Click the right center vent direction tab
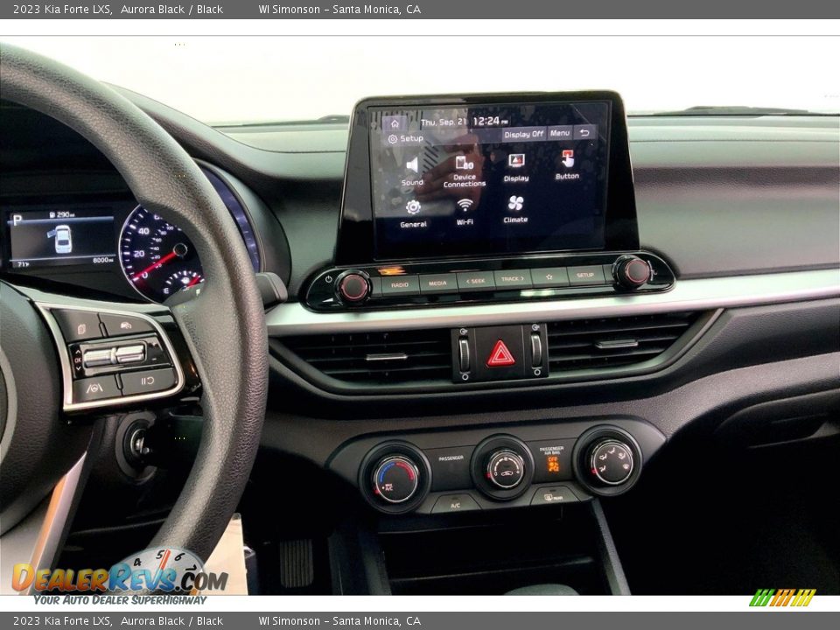Image resolution: width=840 pixels, height=630 pixels. (617, 343)
